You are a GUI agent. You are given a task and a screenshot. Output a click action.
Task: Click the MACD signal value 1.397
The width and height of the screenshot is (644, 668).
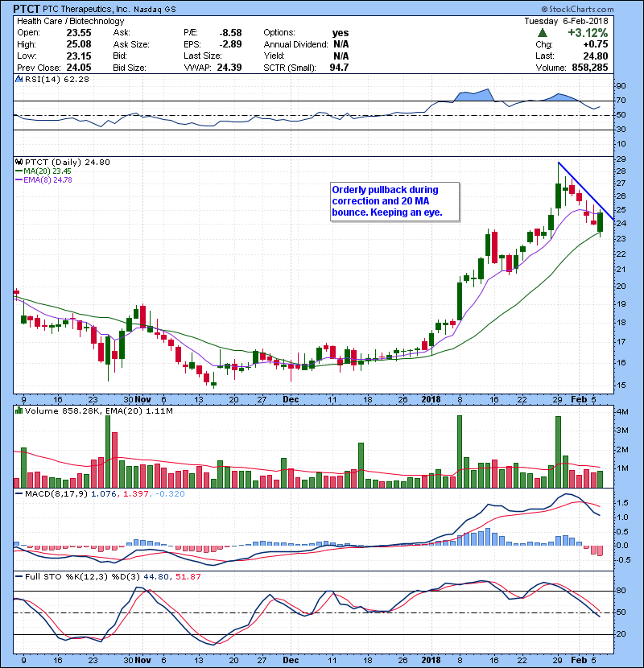coord(135,494)
